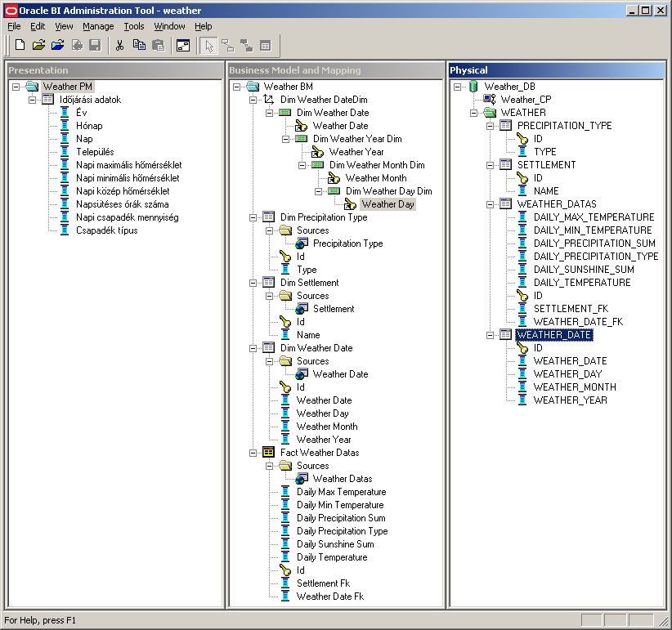
Task: Click the Save disk toolbar icon
Action: coord(95,45)
